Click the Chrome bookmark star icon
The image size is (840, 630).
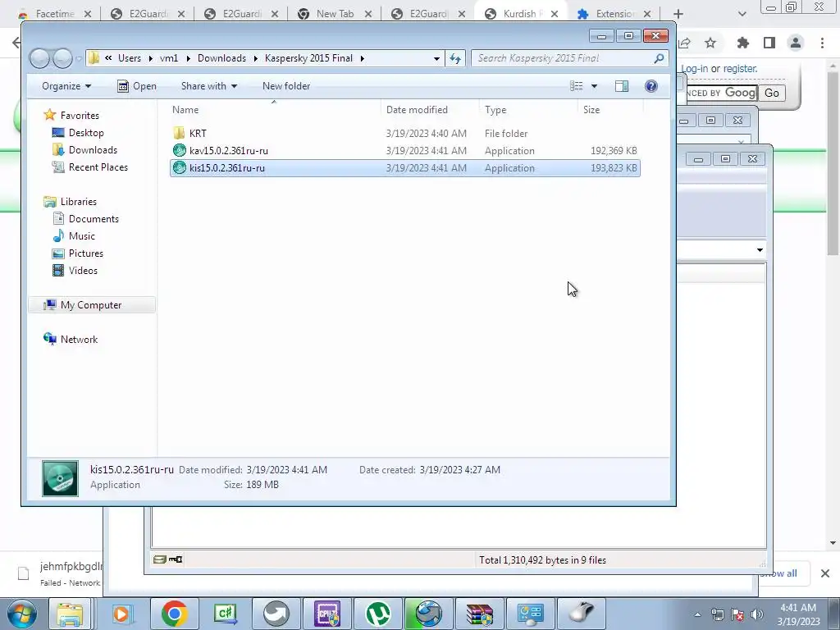tap(710, 43)
